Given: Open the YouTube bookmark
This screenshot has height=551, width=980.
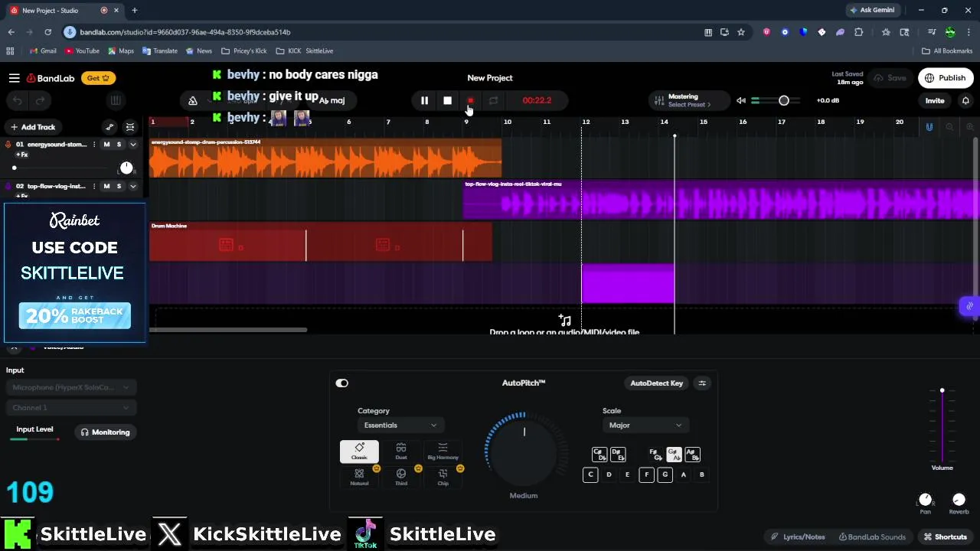Looking at the screenshot, I should coord(82,51).
